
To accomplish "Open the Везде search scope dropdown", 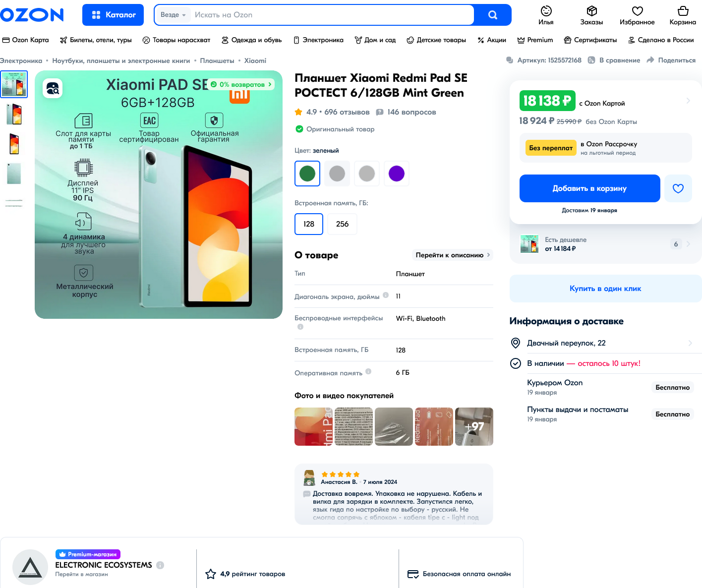I will [173, 15].
